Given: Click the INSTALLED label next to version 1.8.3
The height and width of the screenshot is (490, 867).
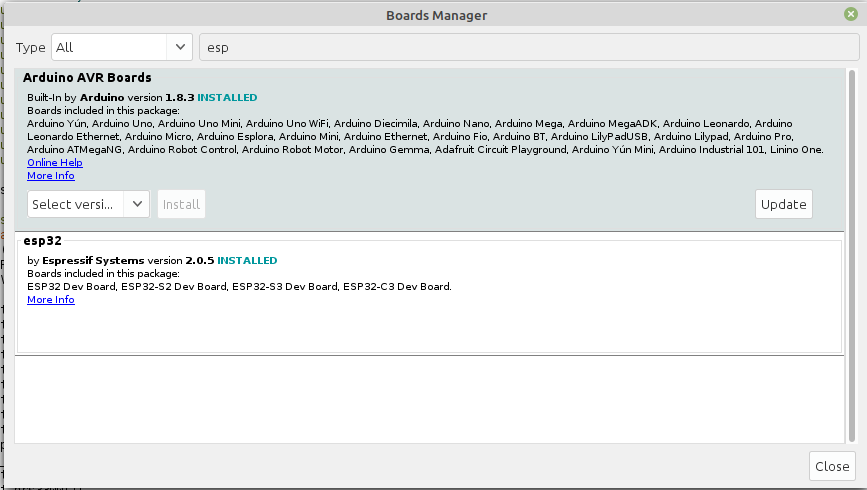Looking at the screenshot, I should pyautogui.click(x=227, y=97).
